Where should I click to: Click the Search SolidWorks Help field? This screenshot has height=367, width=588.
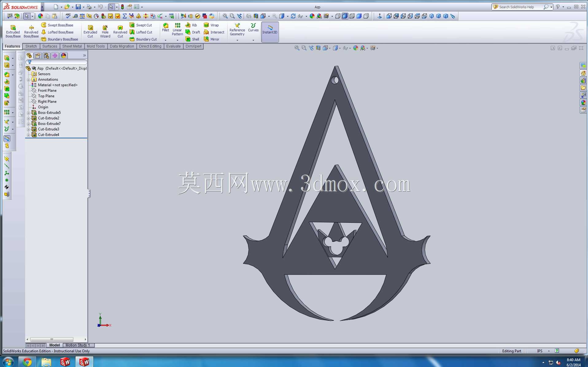520,7
